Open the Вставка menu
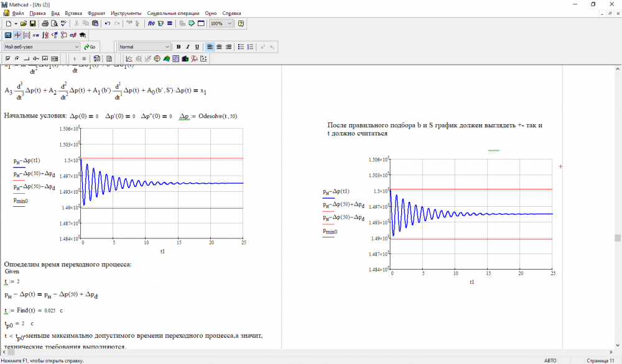The image size is (622, 364). pos(73,13)
